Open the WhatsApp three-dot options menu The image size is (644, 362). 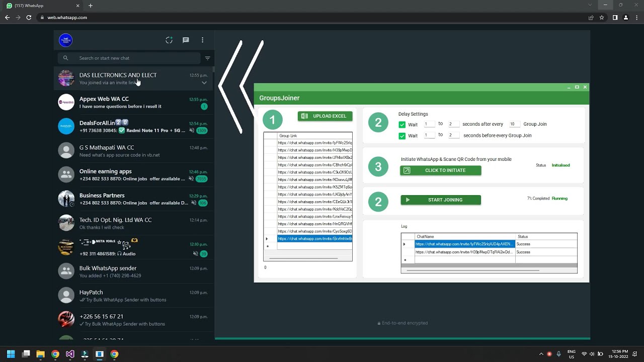[203, 40]
